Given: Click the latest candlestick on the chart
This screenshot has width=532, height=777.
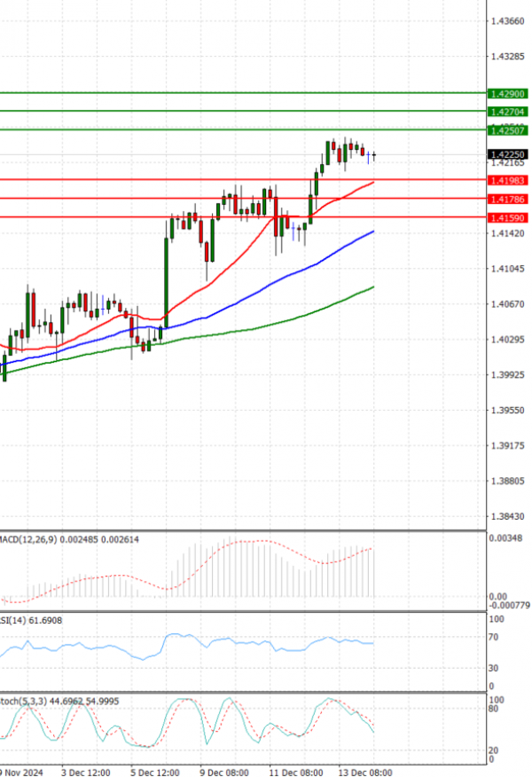Looking at the screenshot, I should [374, 155].
